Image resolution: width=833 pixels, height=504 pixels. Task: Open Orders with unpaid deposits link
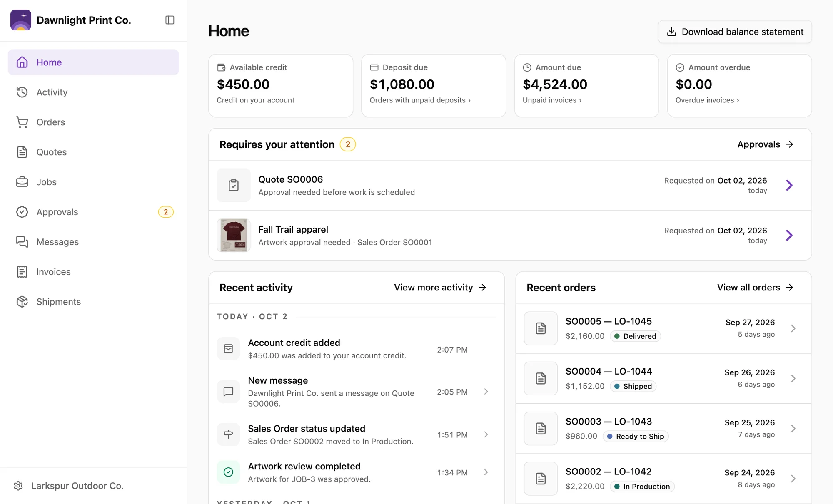[420, 100]
